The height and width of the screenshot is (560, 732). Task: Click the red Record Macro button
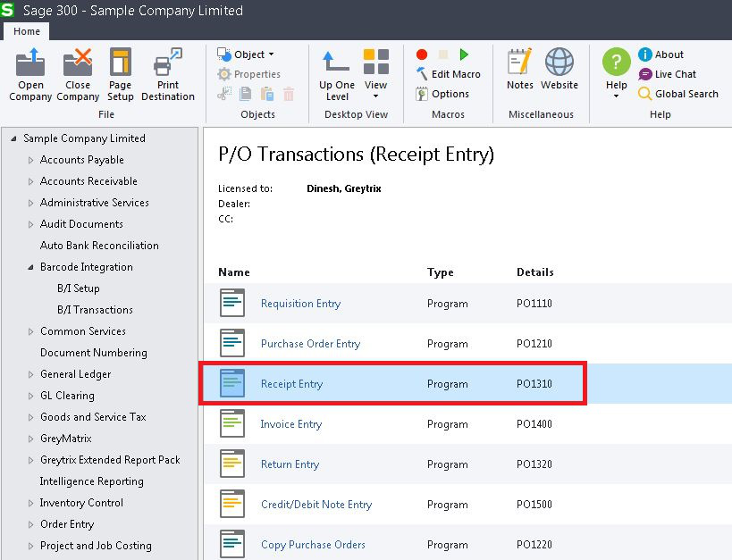422,54
